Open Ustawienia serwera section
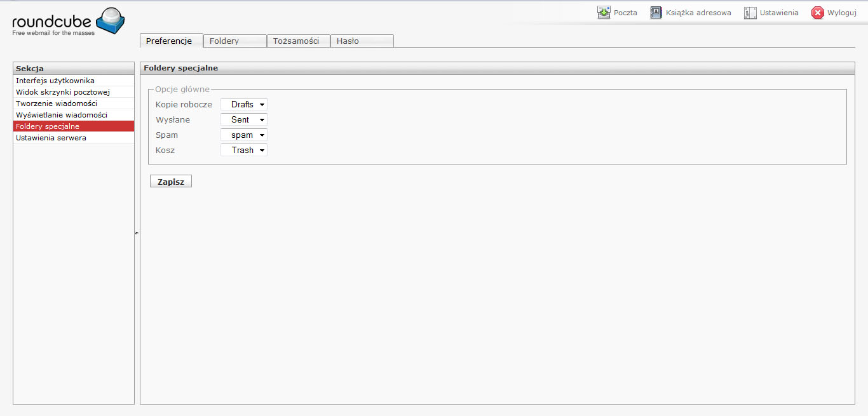 [51, 138]
